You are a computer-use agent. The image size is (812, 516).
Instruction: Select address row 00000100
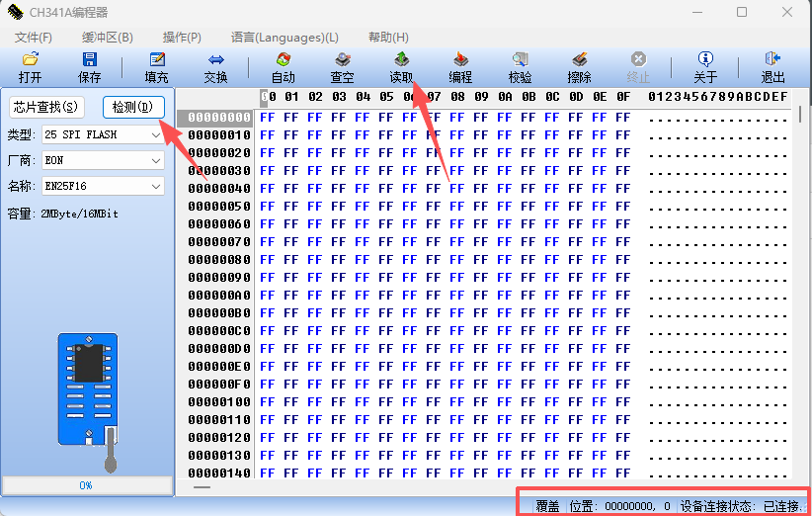219,402
